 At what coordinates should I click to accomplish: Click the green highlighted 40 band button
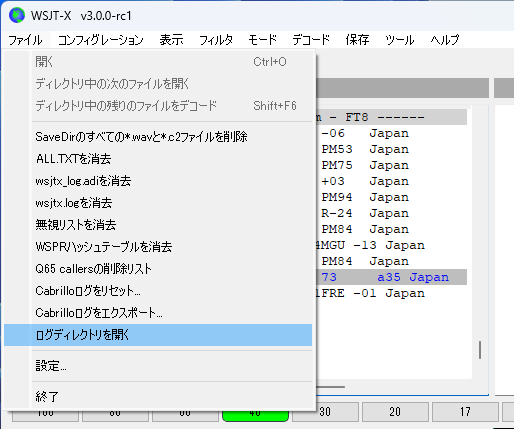pyautogui.click(x=255, y=415)
